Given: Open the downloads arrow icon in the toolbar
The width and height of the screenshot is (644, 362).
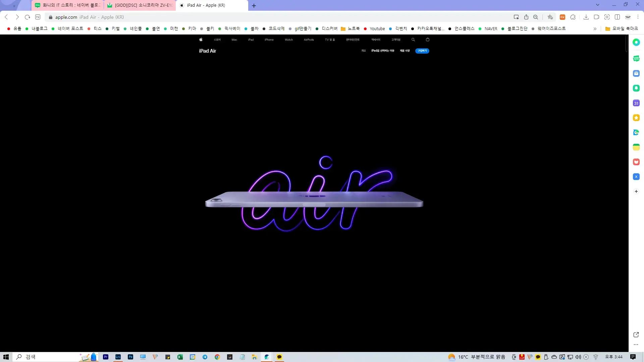Looking at the screenshot, I should coord(586,17).
